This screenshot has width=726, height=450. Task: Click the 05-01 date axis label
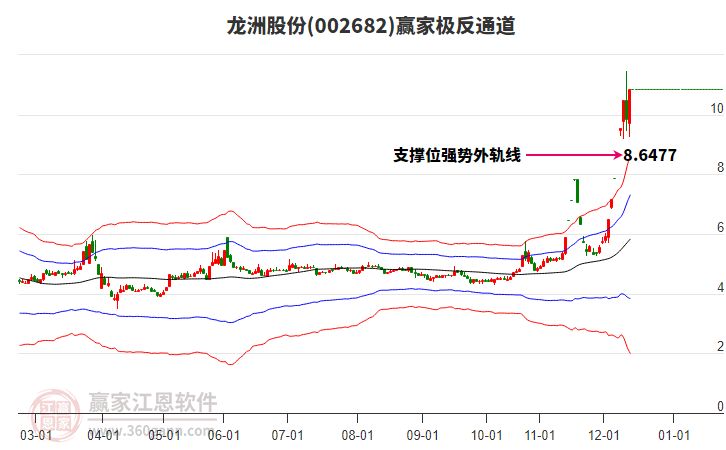pos(164,435)
